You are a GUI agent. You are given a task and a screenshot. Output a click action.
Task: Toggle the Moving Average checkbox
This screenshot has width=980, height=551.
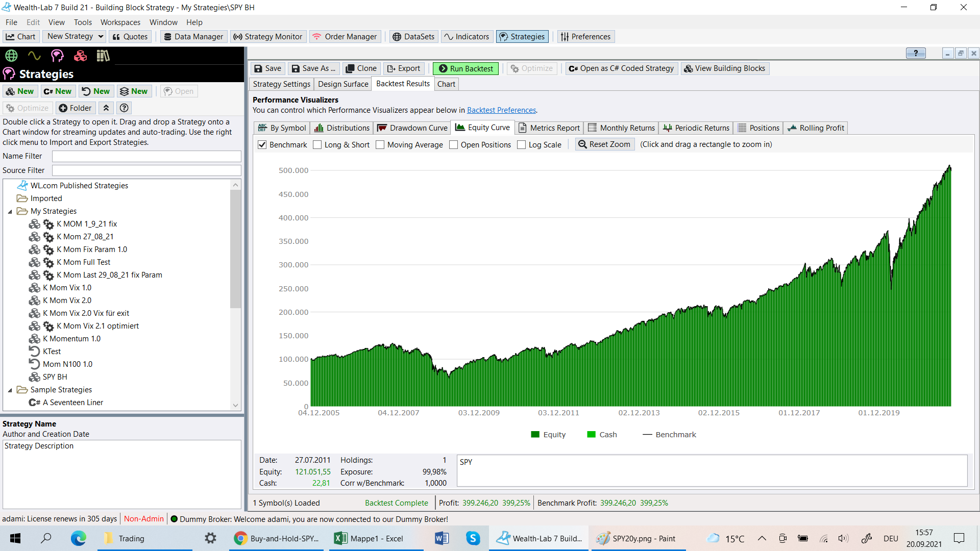coord(380,145)
